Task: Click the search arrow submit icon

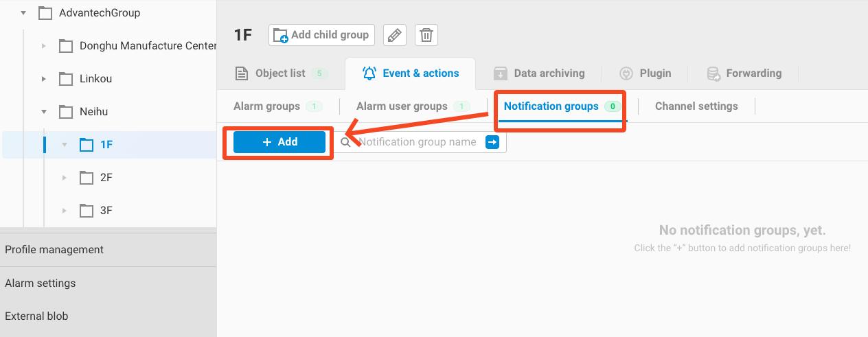Action: click(492, 142)
